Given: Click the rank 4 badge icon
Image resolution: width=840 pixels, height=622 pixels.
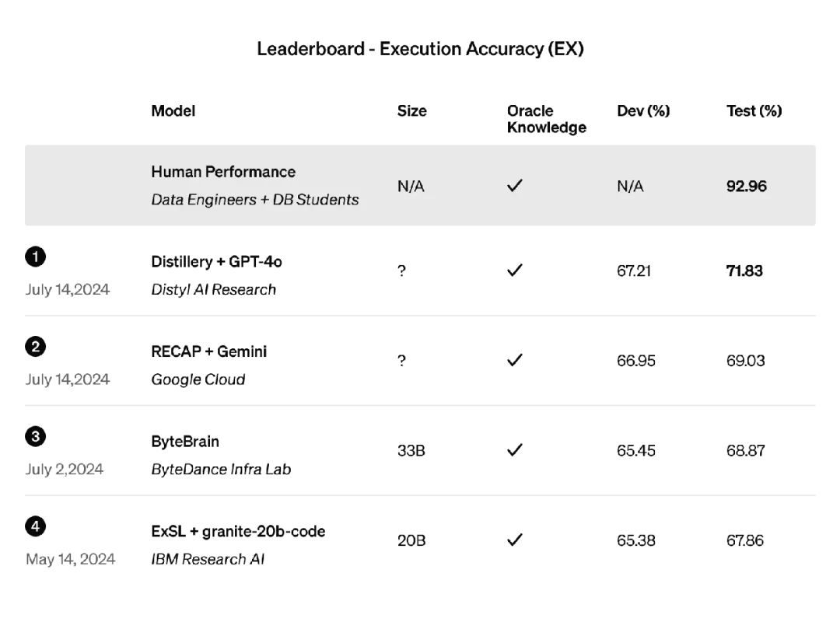Looking at the screenshot, I should click(36, 527).
